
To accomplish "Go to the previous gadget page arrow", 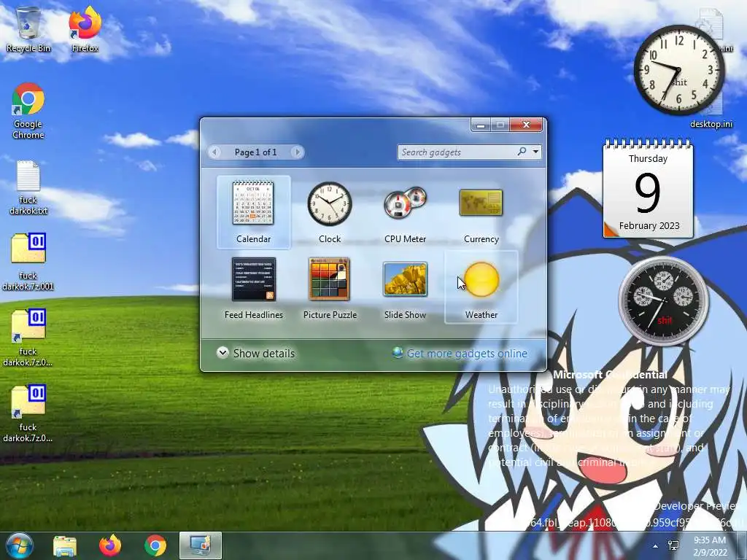I will pyautogui.click(x=214, y=152).
